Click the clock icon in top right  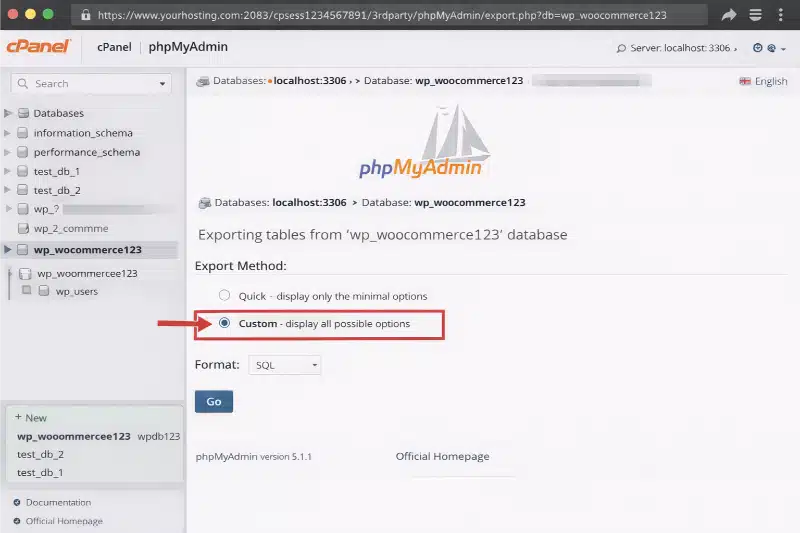(x=758, y=47)
